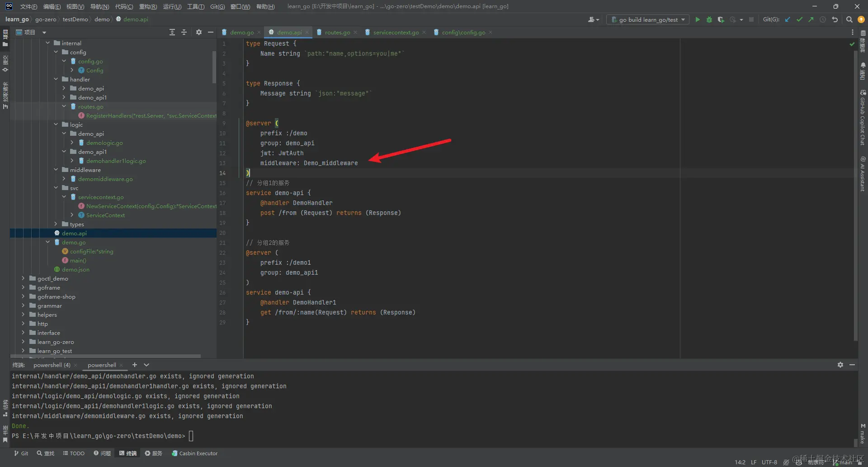
Task: Open project view mode dropdown arrow
Action: tap(44, 32)
